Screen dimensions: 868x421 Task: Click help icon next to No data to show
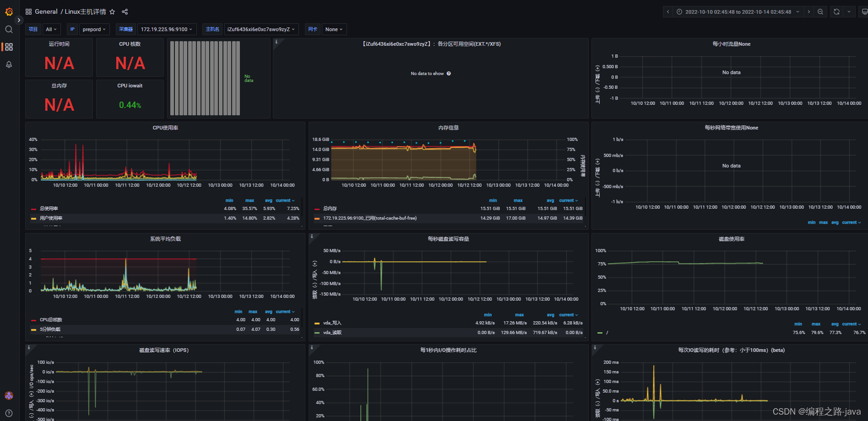pyautogui.click(x=449, y=74)
